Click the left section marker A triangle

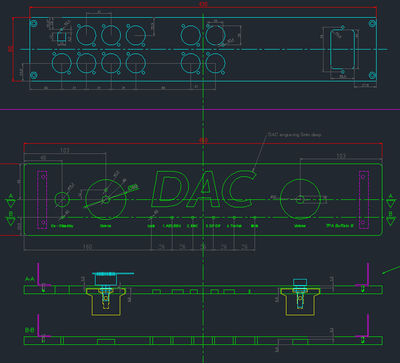(11, 203)
